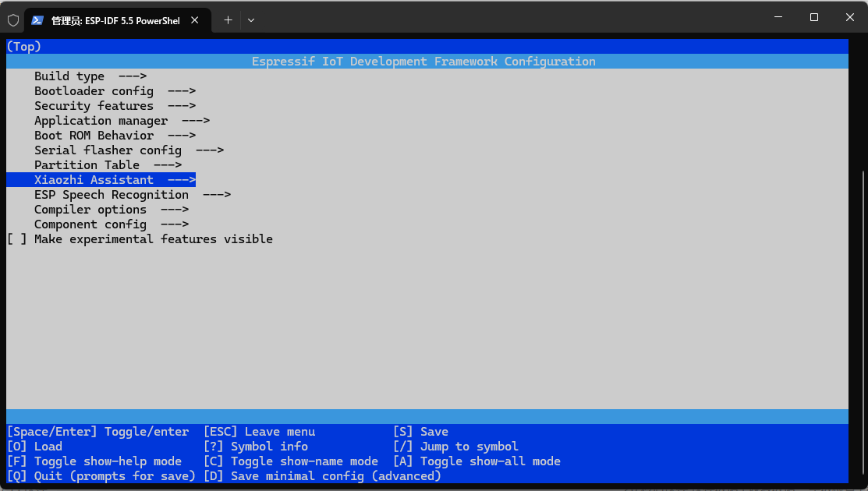This screenshot has height=491, width=868.
Task: Click the [ESC] Leave menu hint
Action: [x=259, y=432]
